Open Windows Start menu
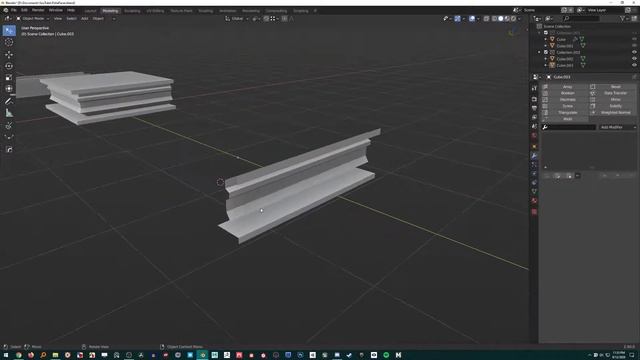Image resolution: width=640 pixels, height=360 pixels. 6,356
